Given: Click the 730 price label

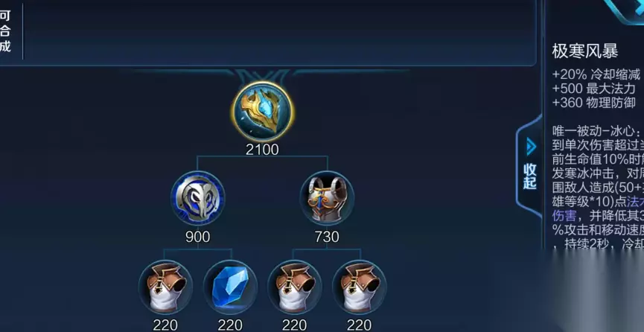Looking at the screenshot, I should click(x=327, y=237).
